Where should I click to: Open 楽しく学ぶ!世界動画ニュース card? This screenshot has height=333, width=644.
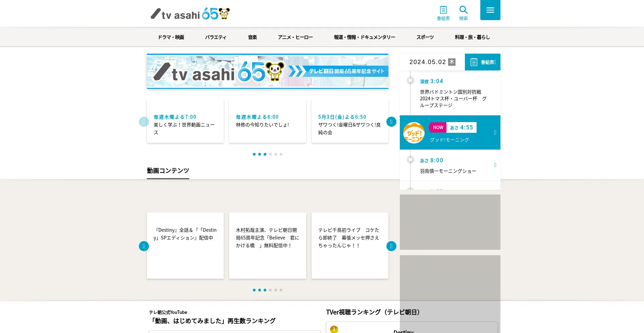[x=185, y=122]
